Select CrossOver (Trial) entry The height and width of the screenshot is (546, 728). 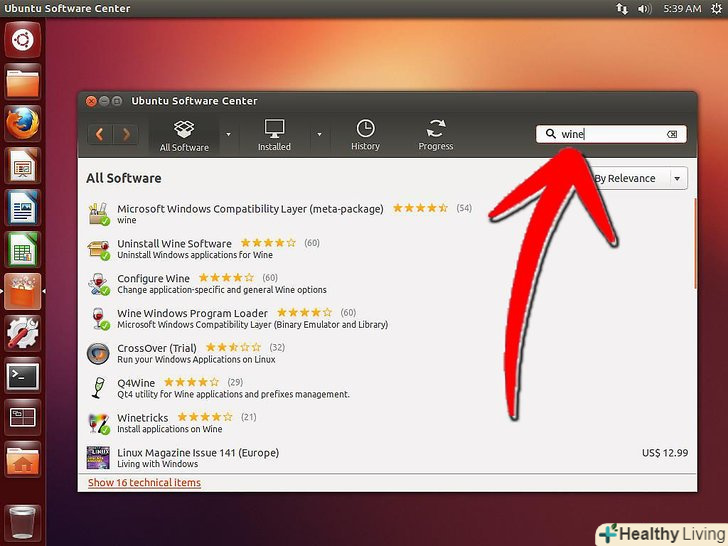point(387,353)
